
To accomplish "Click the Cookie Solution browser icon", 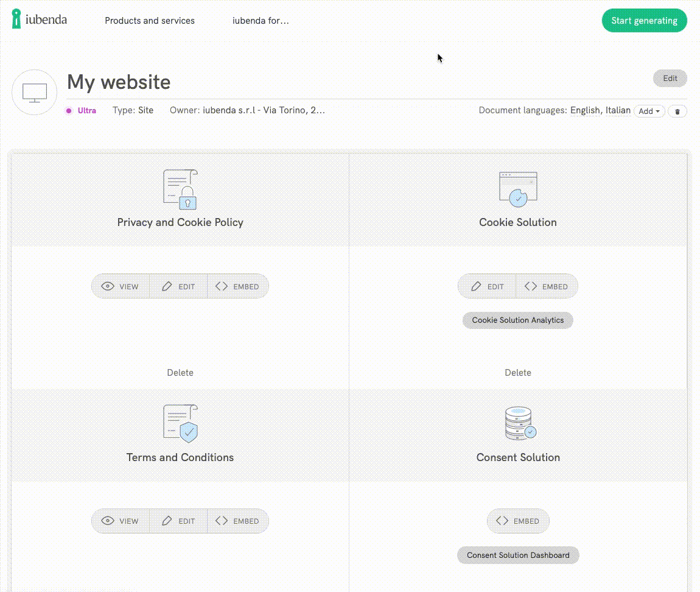I will [x=517, y=189].
